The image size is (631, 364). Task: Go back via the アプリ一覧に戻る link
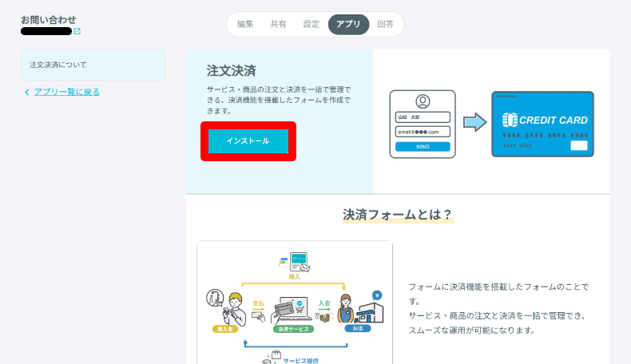[x=67, y=92]
